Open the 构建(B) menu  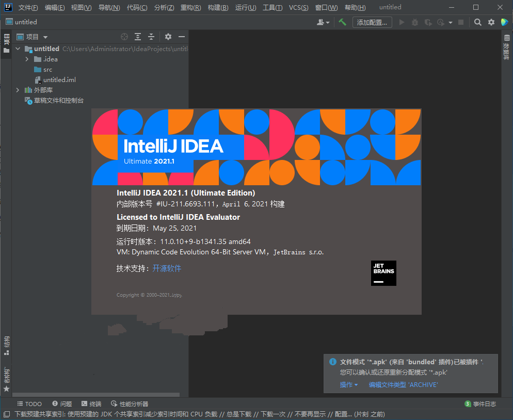[218, 8]
